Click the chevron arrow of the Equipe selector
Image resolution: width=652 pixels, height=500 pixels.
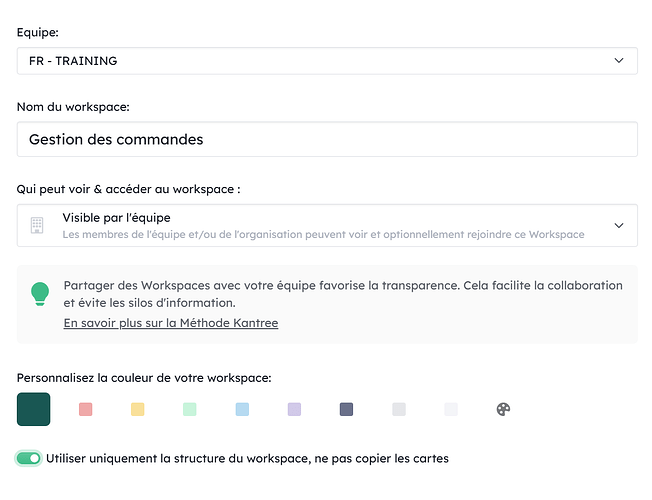(618, 61)
